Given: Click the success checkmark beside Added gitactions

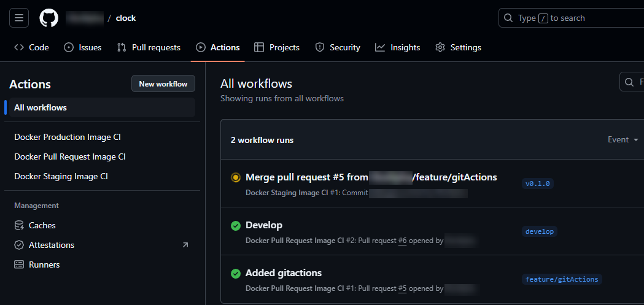Looking at the screenshot, I should pyautogui.click(x=235, y=274).
